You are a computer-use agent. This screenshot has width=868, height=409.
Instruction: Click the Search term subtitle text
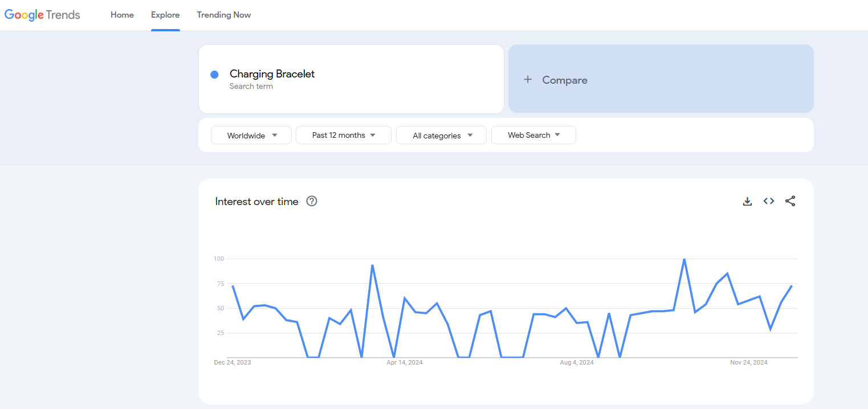coord(251,87)
